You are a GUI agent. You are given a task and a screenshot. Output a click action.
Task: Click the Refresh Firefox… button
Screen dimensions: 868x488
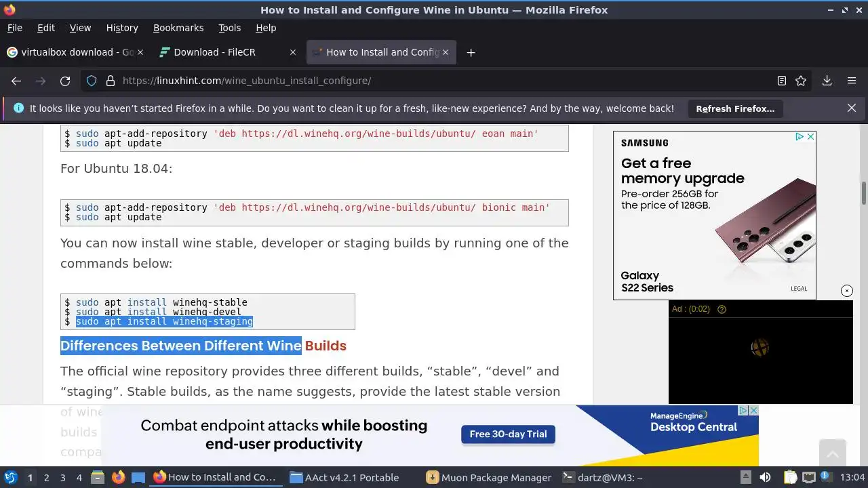coord(735,108)
